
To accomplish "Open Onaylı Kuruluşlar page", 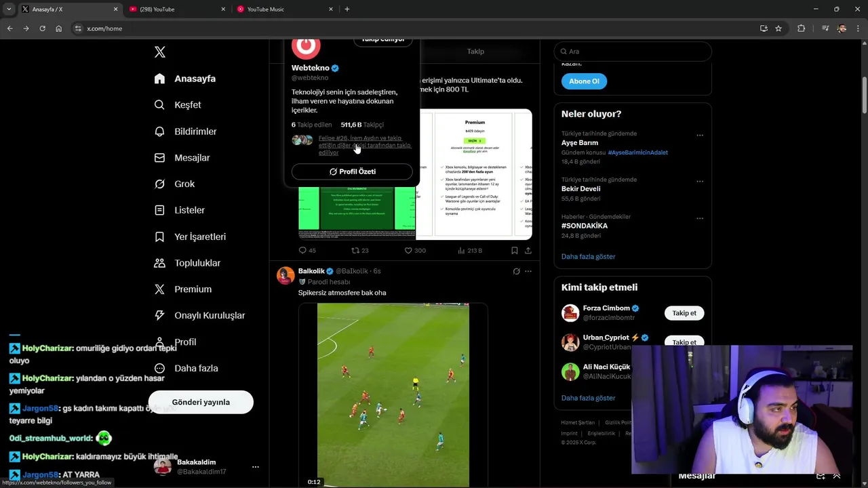I will (199, 315).
